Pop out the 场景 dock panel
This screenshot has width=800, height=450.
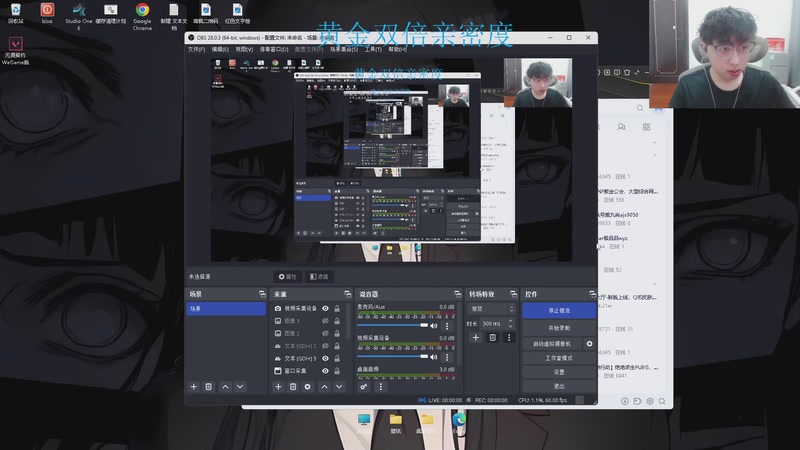pos(262,294)
